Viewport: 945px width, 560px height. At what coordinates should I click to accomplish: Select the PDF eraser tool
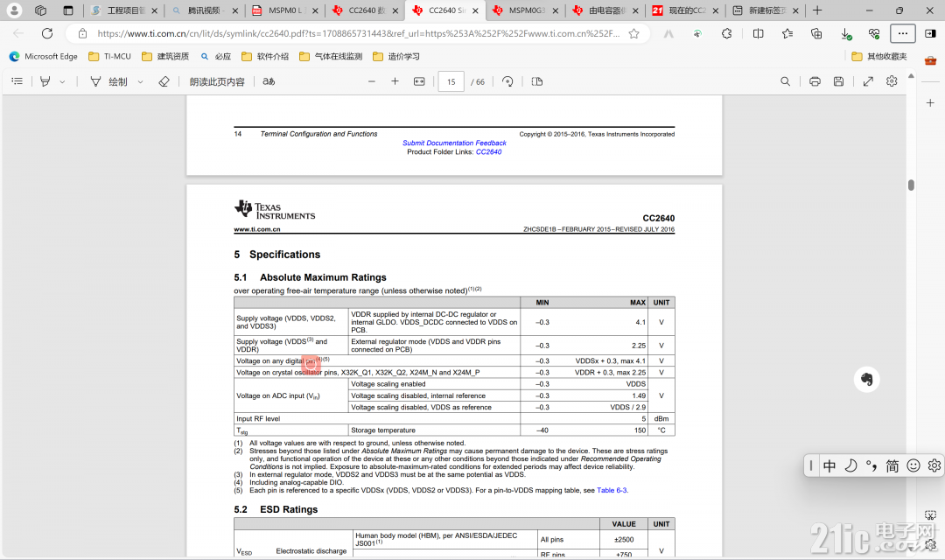coord(164,81)
